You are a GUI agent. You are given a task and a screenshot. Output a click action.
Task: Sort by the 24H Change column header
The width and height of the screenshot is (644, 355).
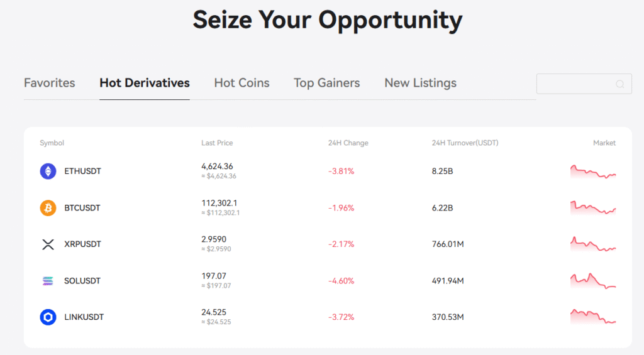(x=348, y=143)
